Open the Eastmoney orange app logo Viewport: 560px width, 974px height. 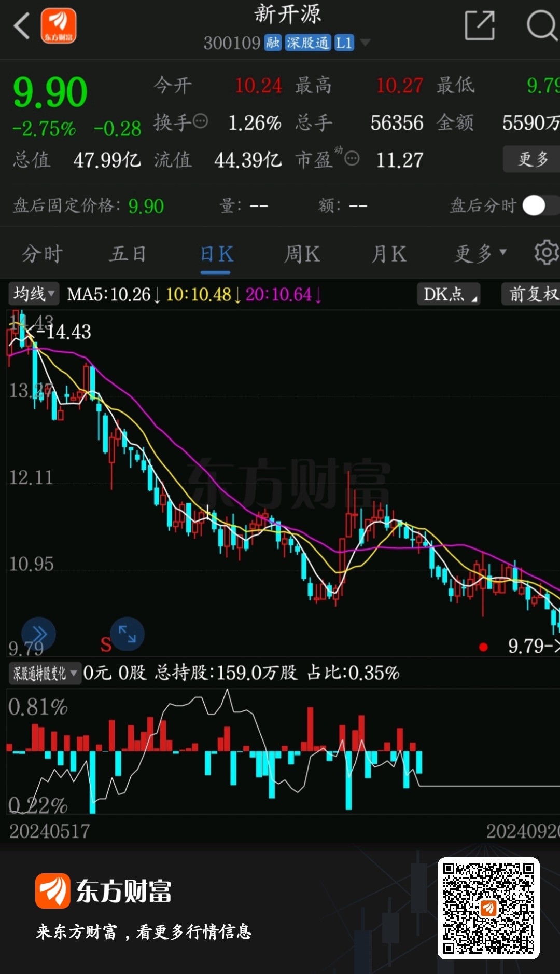[x=59, y=26]
